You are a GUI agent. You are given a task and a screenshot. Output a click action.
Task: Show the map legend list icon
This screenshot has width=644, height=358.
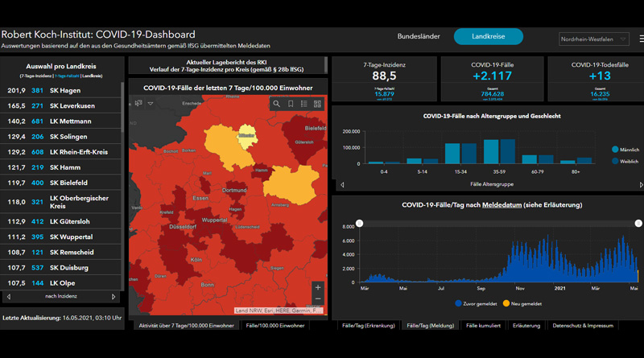click(304, 104)
